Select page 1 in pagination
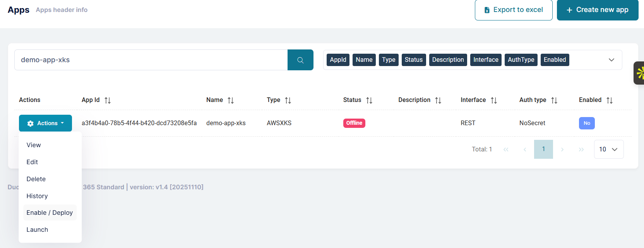 click(543, 149)
